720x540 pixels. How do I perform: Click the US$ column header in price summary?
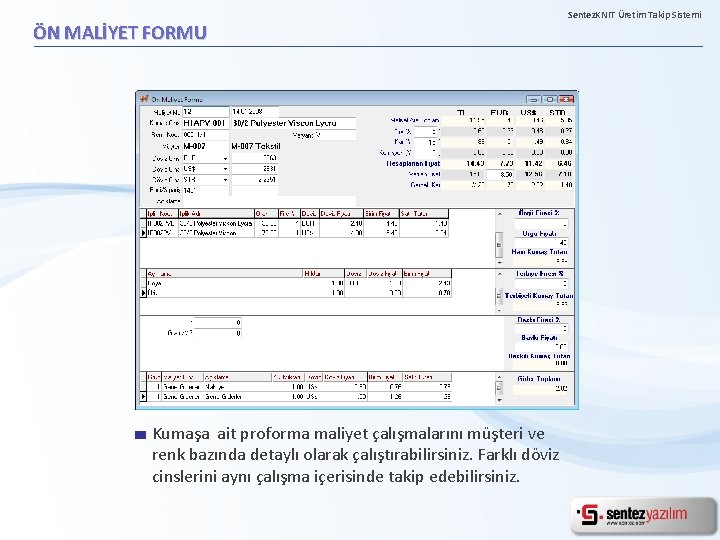point(529,112)
